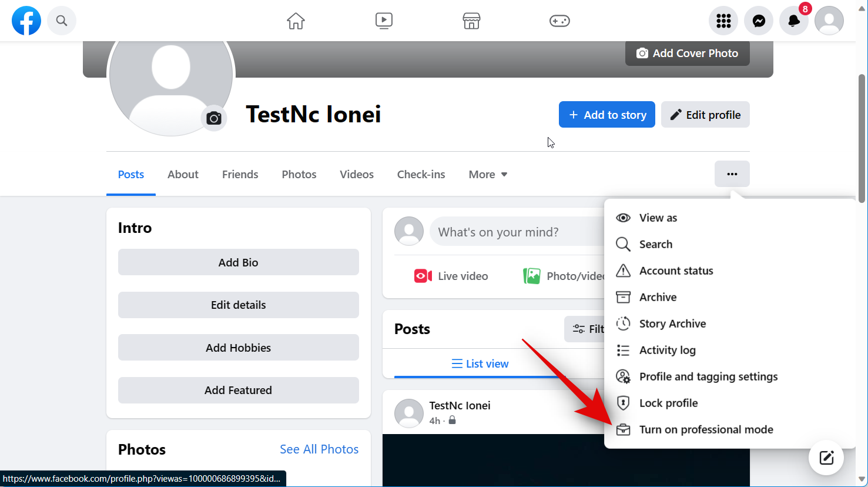Choose Lock profile from the menu

pos(668,403)
